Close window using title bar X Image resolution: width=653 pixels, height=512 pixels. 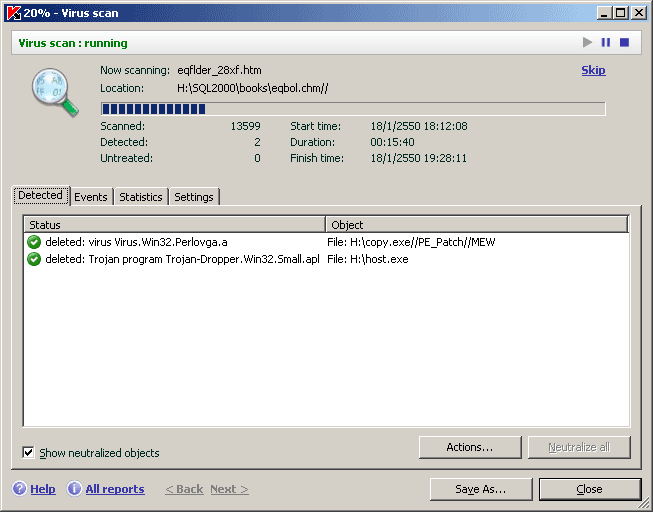point(638,13)
